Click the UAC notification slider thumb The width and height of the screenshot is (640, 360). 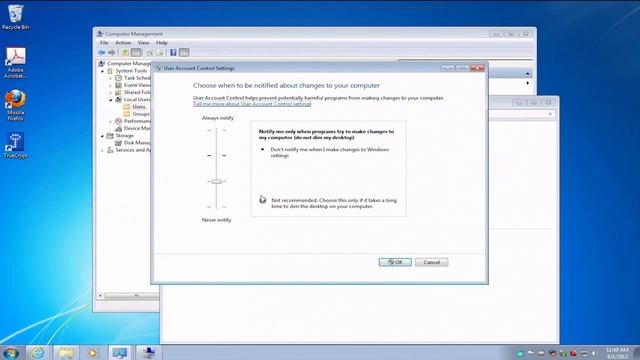pos(217,181)
